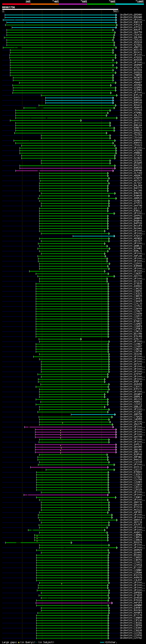Select the A2ZMP2 UniRef100 label
146x644 pixels.
point(131,90)
